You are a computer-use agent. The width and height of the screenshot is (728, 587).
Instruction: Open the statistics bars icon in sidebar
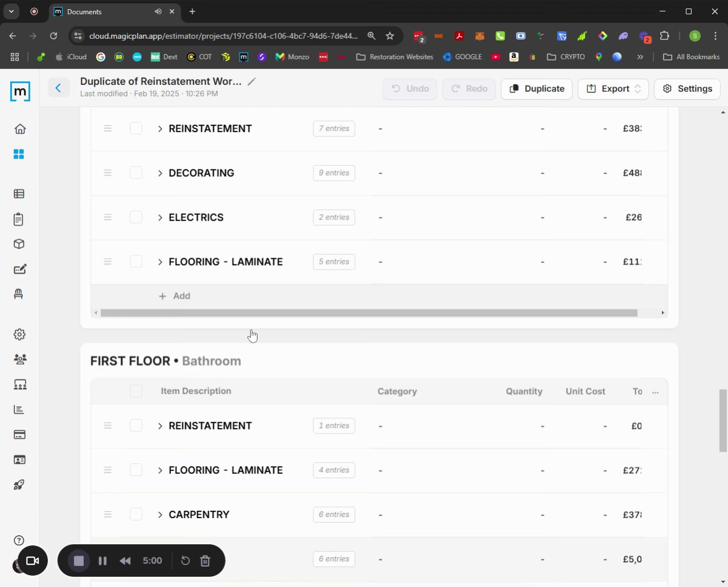coord(19,410)
